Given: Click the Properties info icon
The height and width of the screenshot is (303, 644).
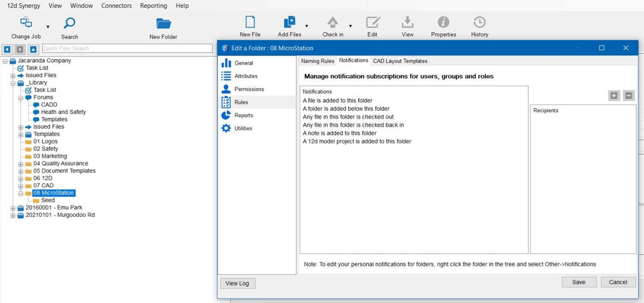Looking at the screenshot, I should click(443, 23).
